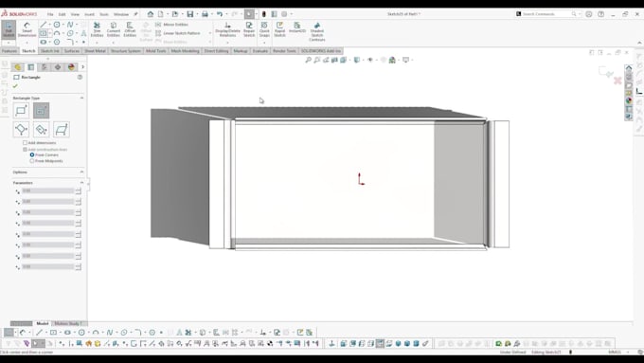Screen dimensions: 644x363
Task: Enable the Add dimensions checkbox
Action: tap(25, 143)
